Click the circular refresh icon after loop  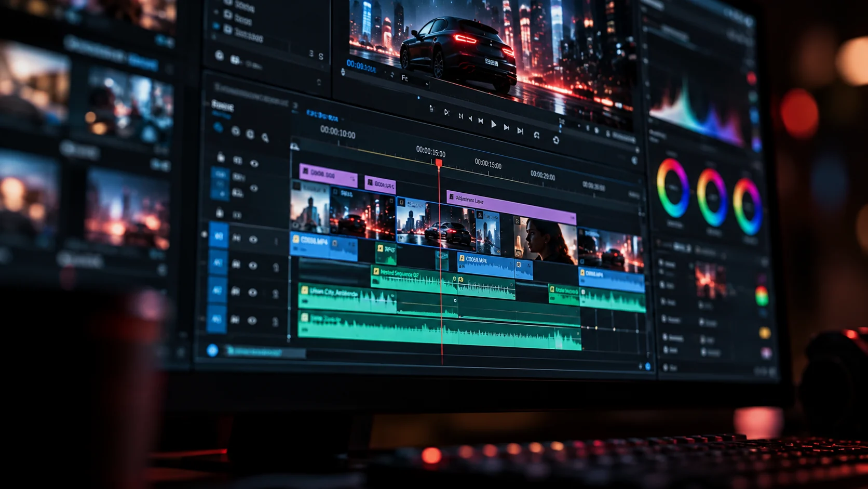coord(556,140)
